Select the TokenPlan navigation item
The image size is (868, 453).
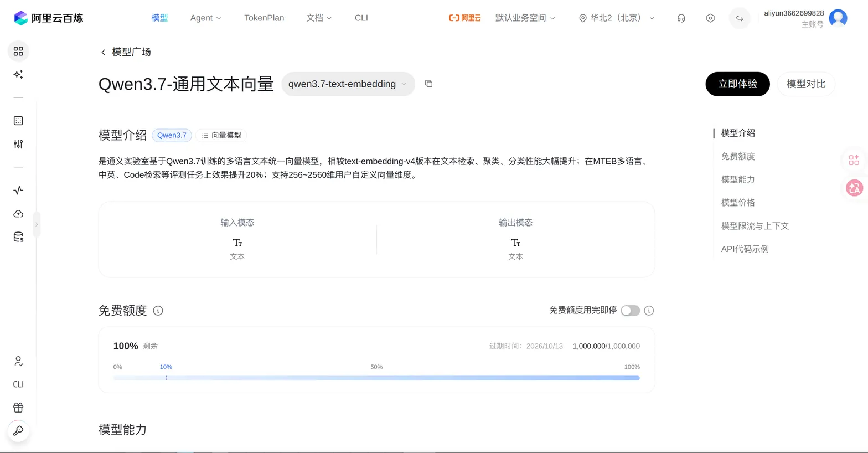(264, 18)
